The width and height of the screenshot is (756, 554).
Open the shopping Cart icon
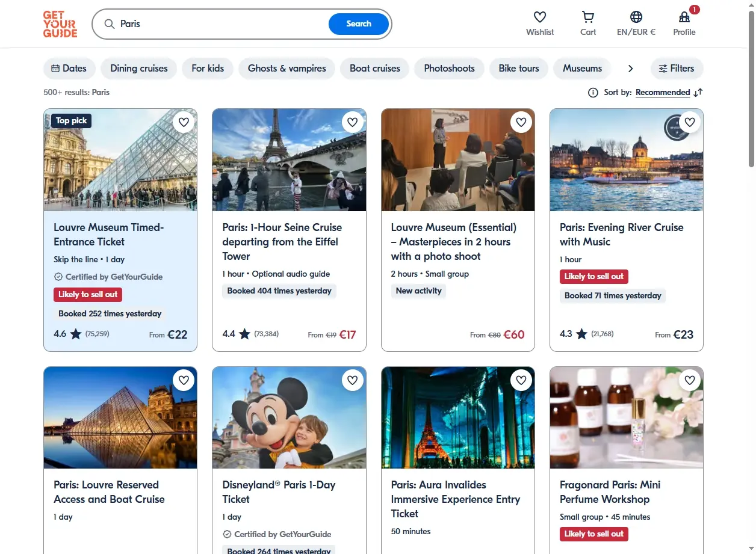588,17
